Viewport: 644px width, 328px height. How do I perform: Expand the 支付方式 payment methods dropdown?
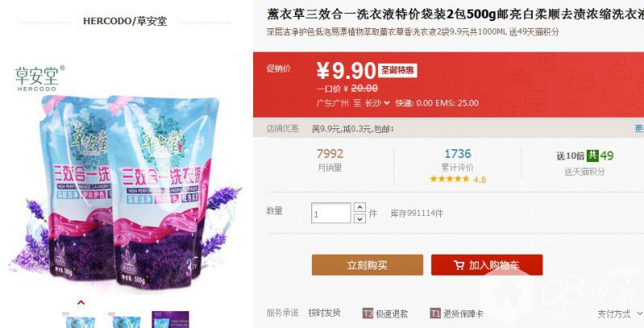click(x=620, y=314)
